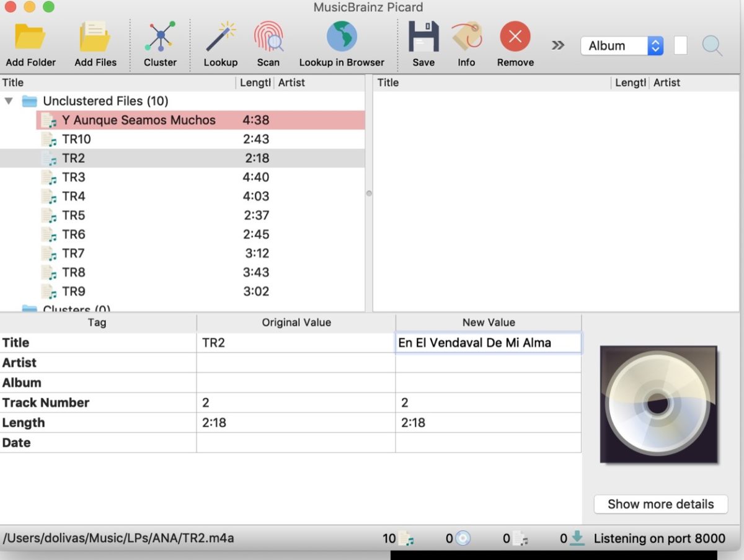Image resolution: width=744 pixels, height=560 pixels.
Task: Click the pane splitter handle dot
Action: (x=369, y=193)
